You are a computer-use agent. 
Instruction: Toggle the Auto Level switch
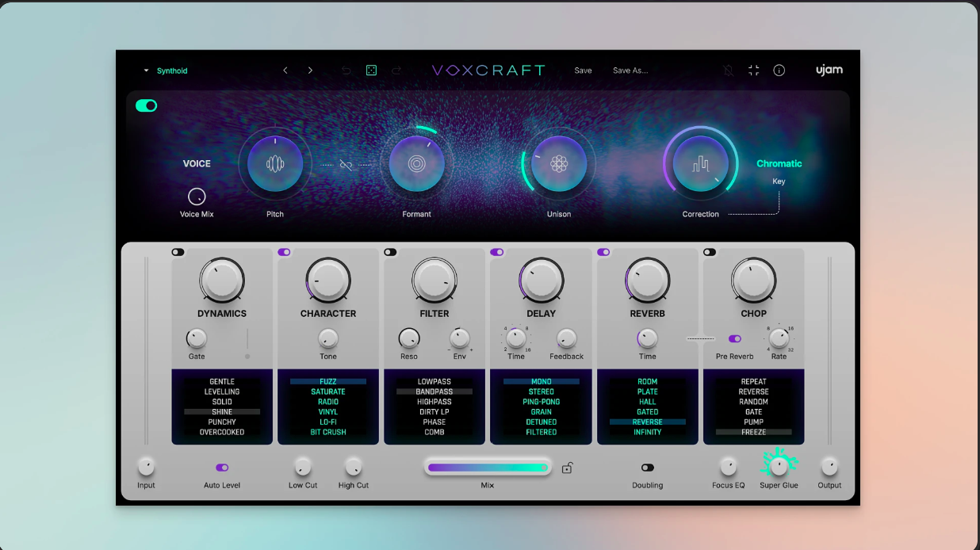click(x=222, y=468)
